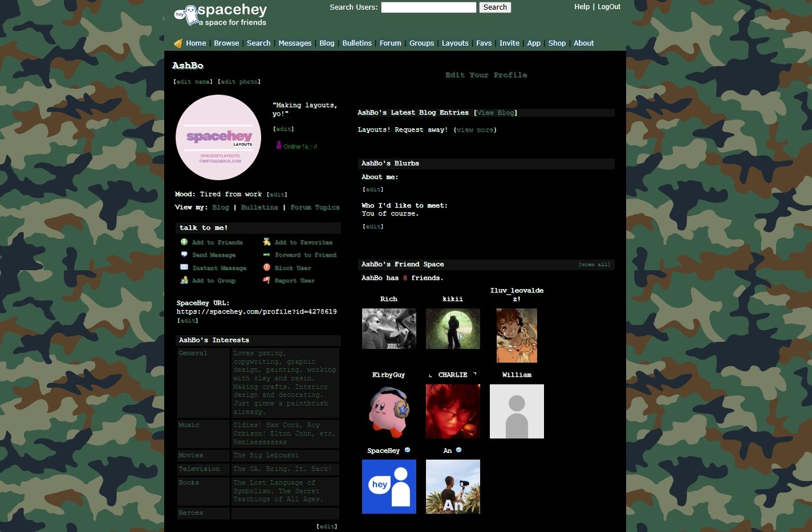Click the red Block User icon
The width and height of the screenshot is (812, 532).
tap(266, 267)
